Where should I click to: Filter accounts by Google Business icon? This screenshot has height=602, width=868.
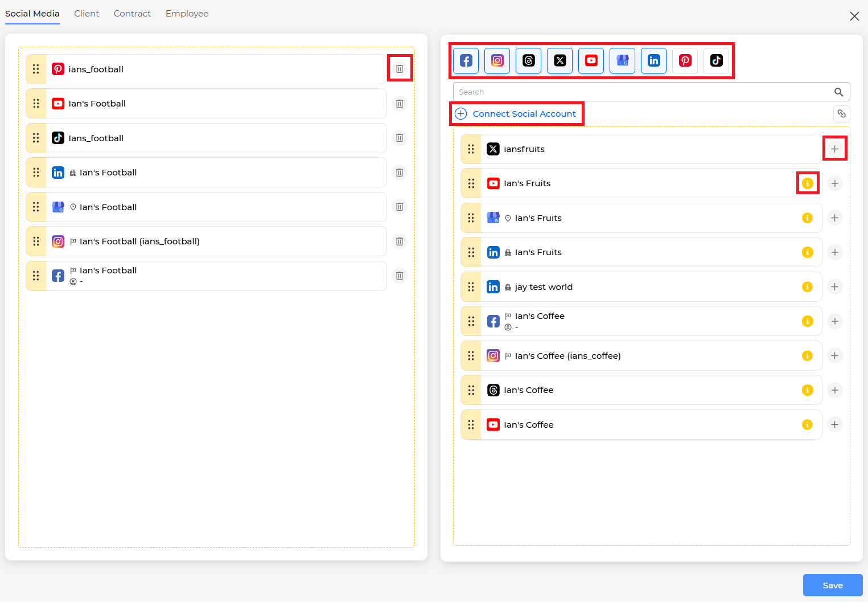623,60
